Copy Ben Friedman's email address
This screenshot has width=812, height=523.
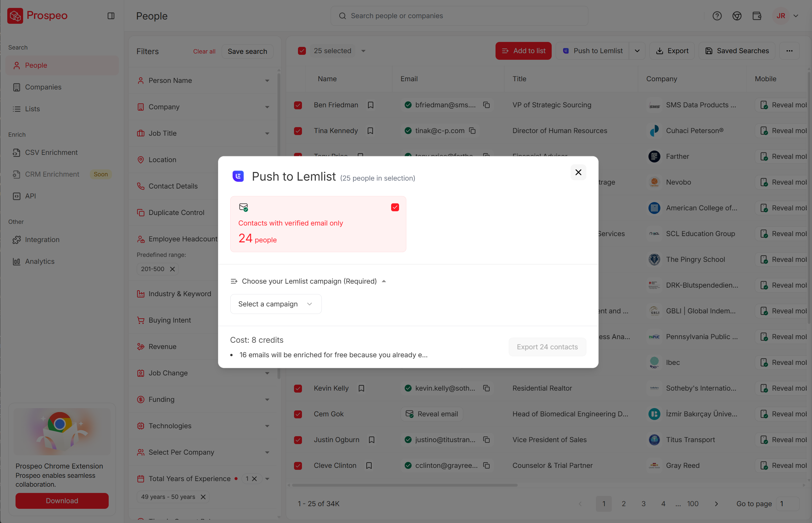(x=487, y=105)
